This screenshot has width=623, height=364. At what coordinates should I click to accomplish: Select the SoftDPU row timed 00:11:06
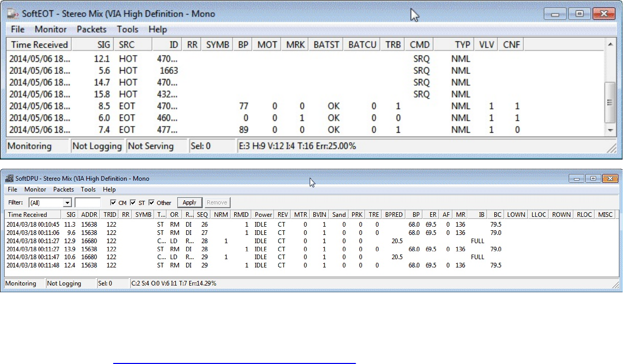coord(311,233)
